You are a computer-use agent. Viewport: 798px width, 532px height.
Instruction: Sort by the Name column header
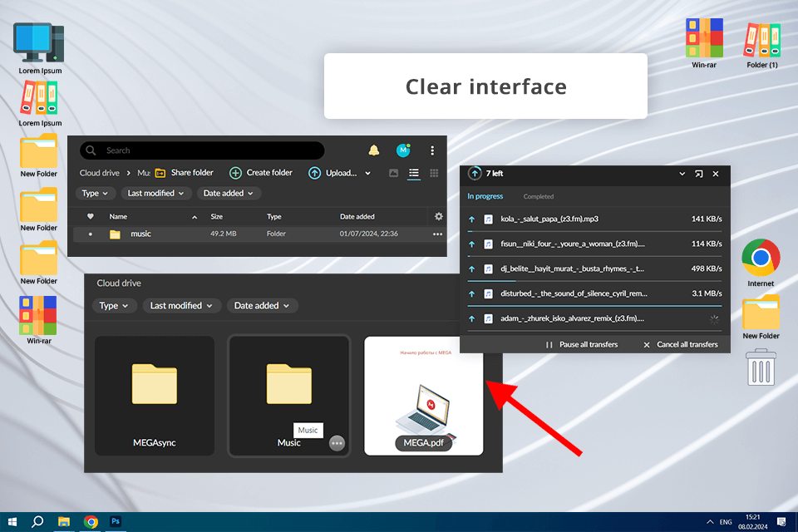pos(118,216)
